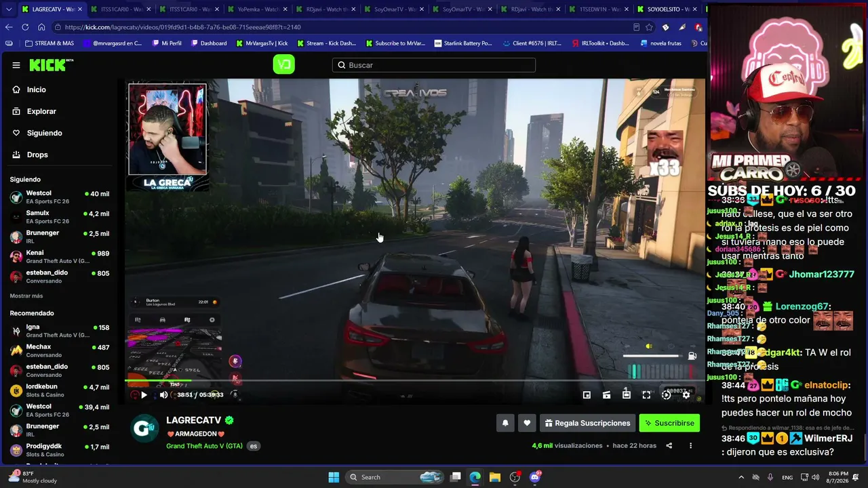Enter fullscreen video mode
The image size is (868, 488).
click(x=646, y=394)
